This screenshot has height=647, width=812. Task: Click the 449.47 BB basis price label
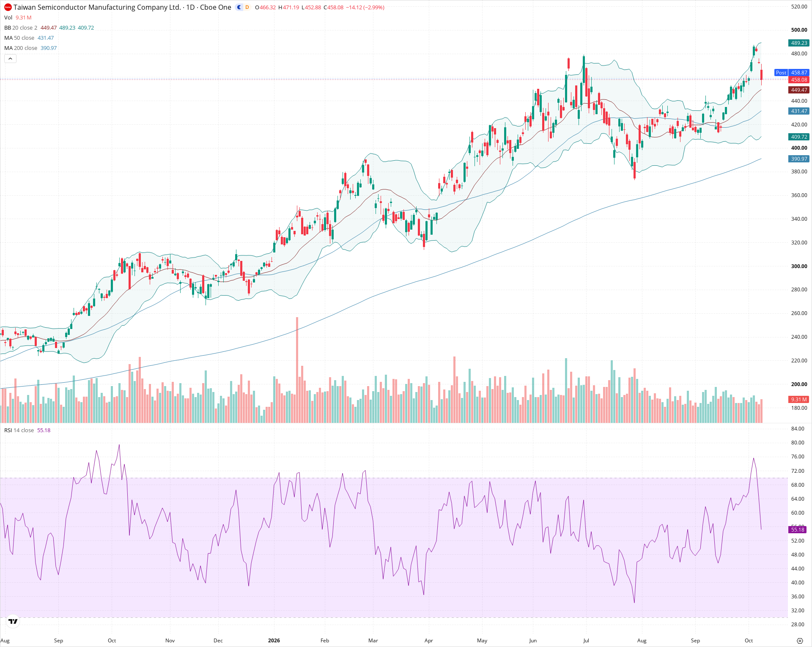coord(799,90)
